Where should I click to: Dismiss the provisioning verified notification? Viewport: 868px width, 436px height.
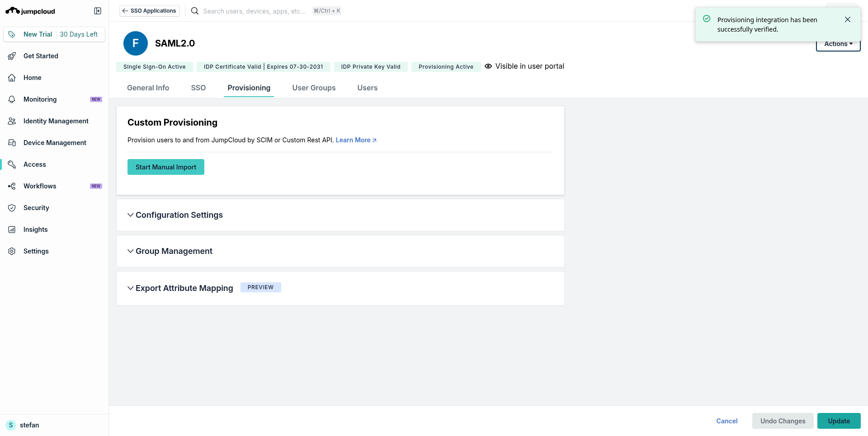tap(848, 19)
